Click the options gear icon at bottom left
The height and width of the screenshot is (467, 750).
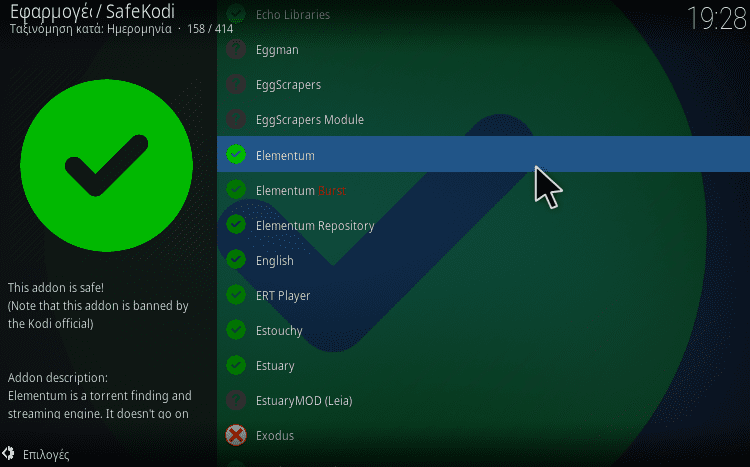coord(8,453)
